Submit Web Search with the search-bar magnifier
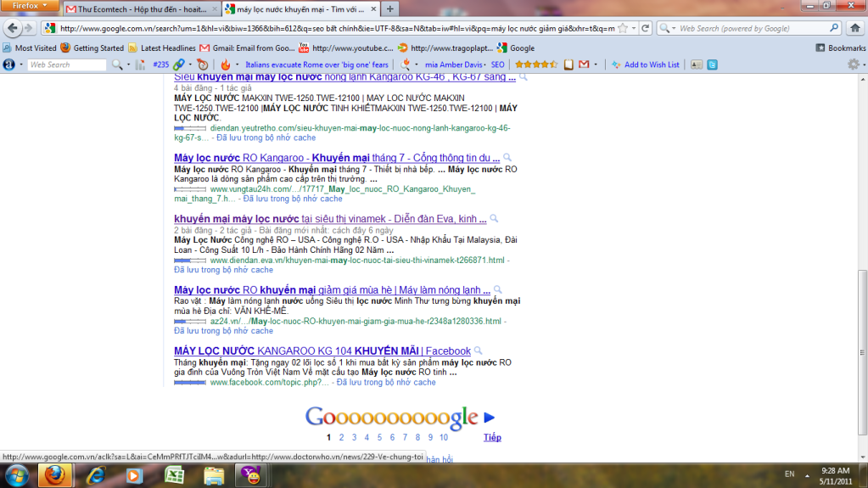 pyautogui.click(x=834, y=28)
